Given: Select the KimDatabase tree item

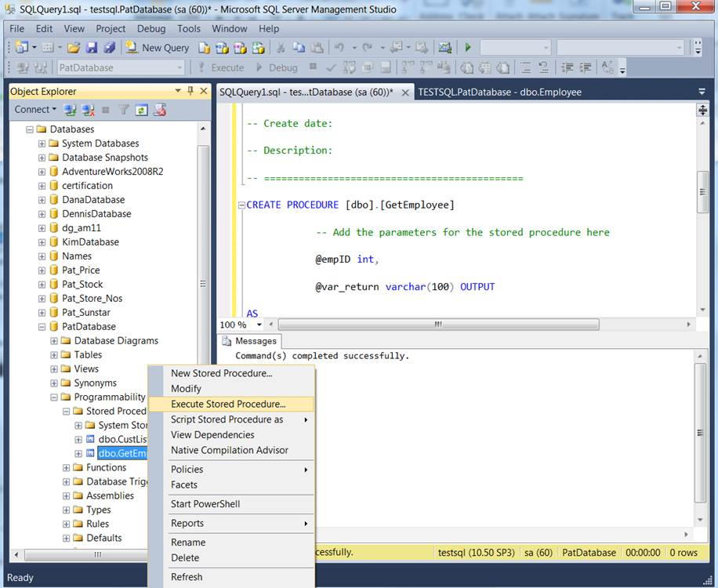Looking at the screenshot, I should point(90,242).
